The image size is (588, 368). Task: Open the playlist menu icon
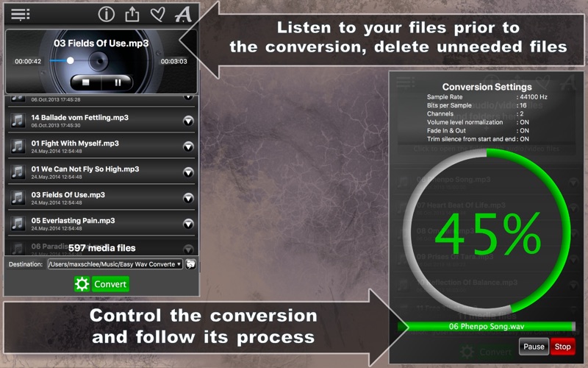[x=21, y=14]
